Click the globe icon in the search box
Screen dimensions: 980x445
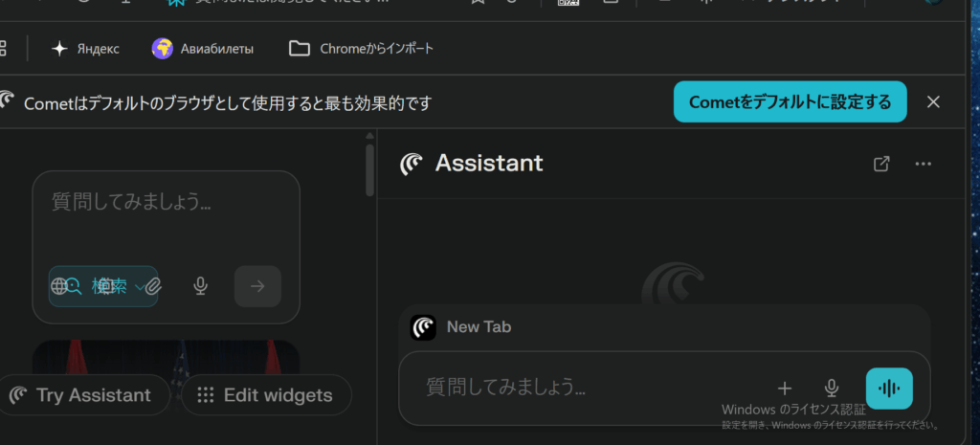point(59,285)
